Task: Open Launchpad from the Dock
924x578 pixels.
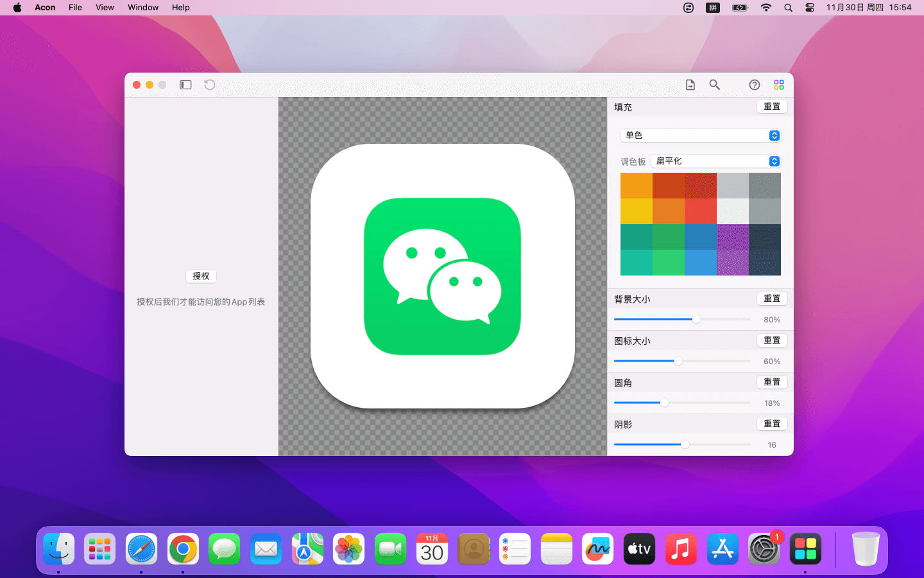Action: click(x=100, y=549)
